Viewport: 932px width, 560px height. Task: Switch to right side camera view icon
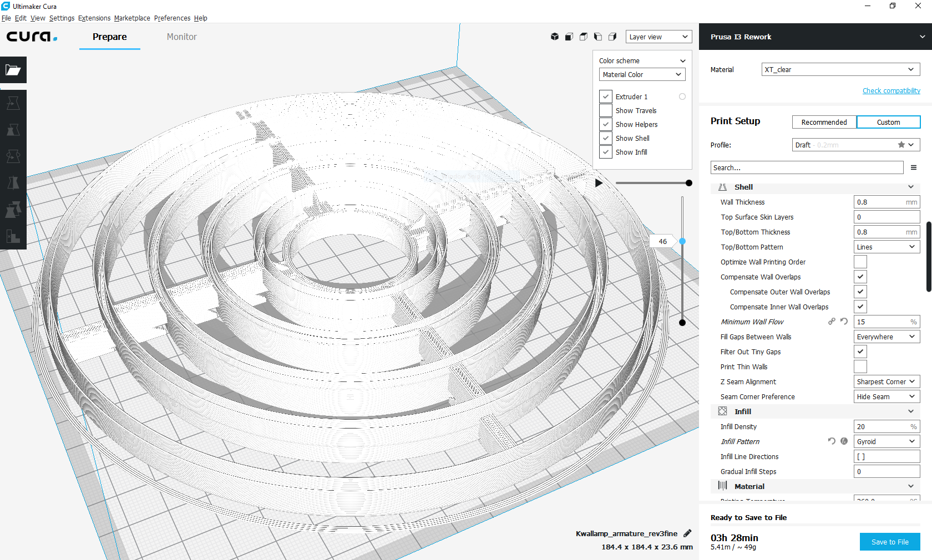point(612,37)
